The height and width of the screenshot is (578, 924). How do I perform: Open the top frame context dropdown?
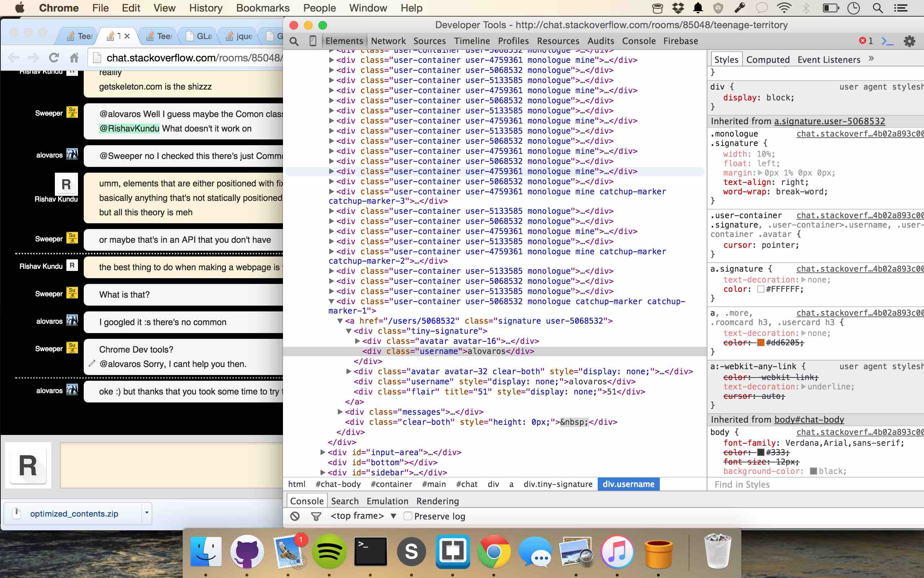[363, 516]
